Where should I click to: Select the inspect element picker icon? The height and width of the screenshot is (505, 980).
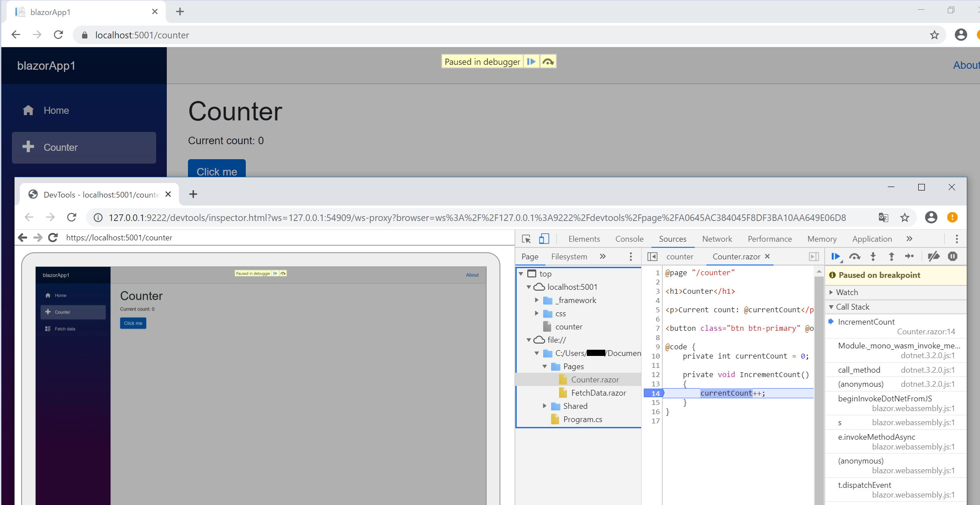click(526, 239)
